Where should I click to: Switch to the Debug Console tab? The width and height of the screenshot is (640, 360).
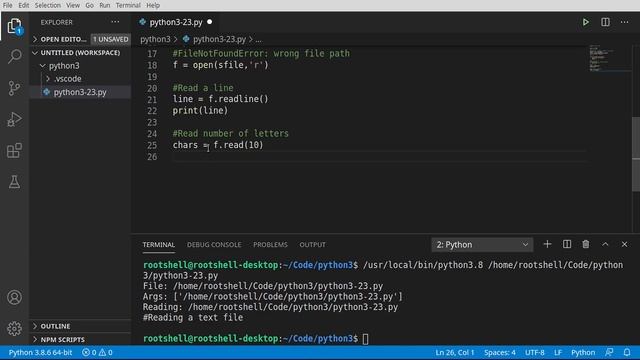214,244
